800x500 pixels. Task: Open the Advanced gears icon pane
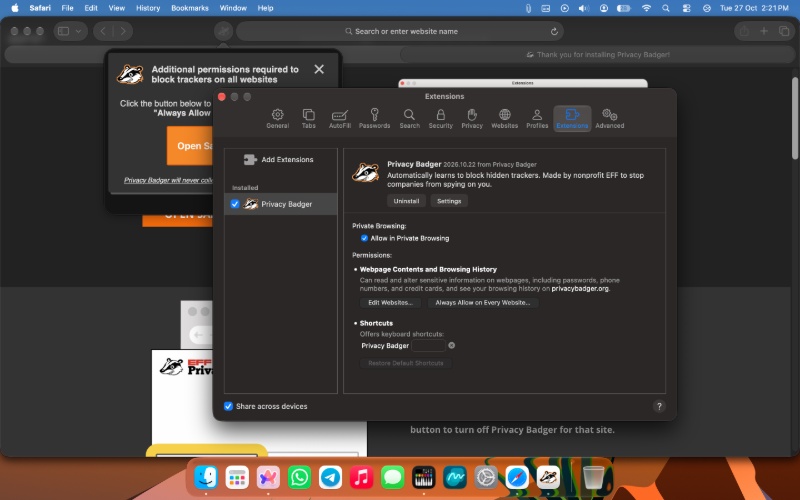click(609, 118)
